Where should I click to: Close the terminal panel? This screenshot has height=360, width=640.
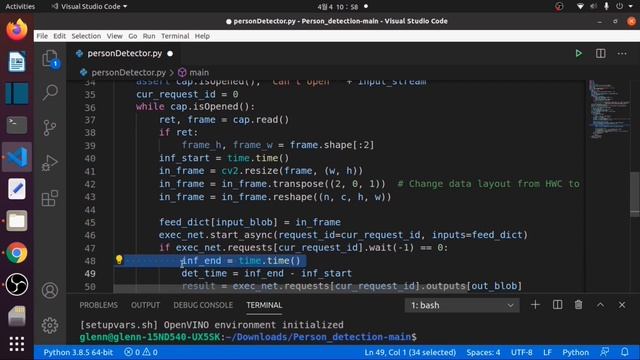[x=622, y=305]
